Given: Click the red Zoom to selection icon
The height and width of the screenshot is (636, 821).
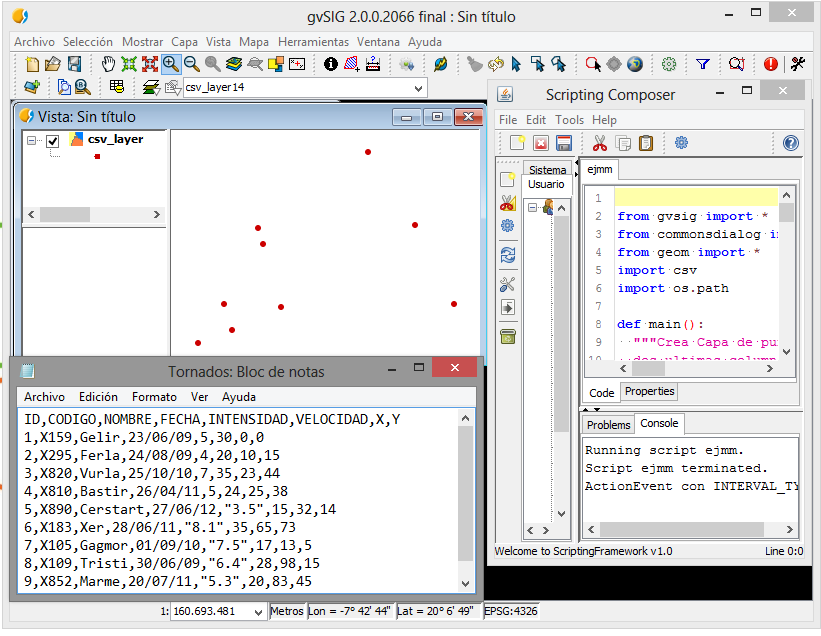Looking at the screenshot, I should pyautogui.click(x=150, y=64).
